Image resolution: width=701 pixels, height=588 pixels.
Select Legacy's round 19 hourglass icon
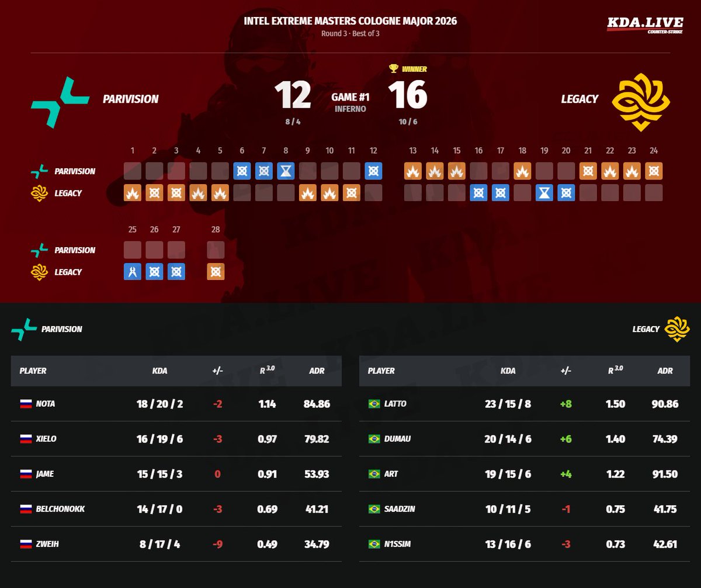tap(544, 193)
